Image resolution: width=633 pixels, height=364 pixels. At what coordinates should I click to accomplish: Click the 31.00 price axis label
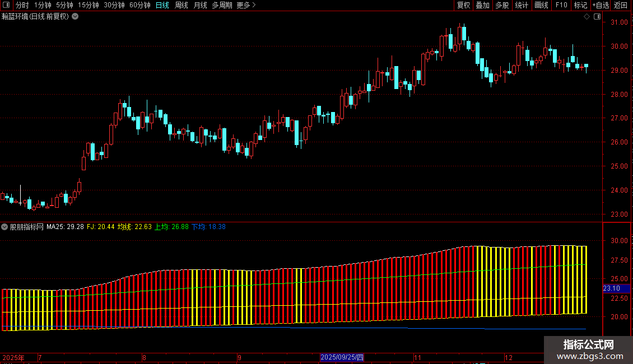(x=619, y=22)
